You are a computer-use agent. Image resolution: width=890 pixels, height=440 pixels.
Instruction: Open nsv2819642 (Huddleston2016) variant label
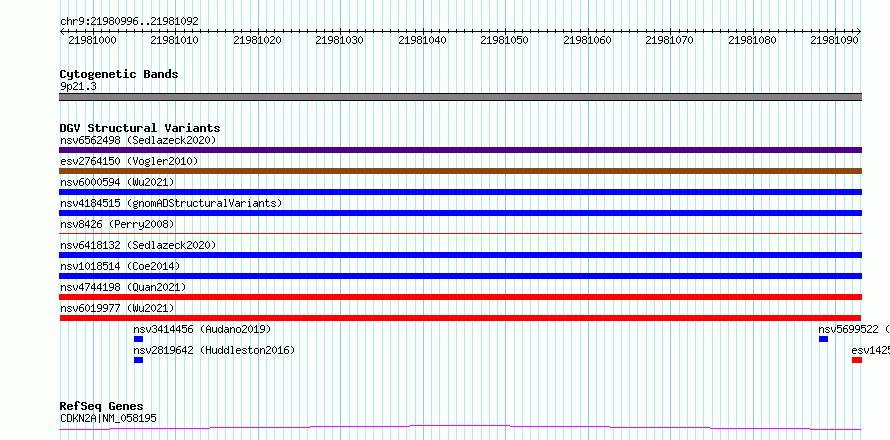(214, 350)
